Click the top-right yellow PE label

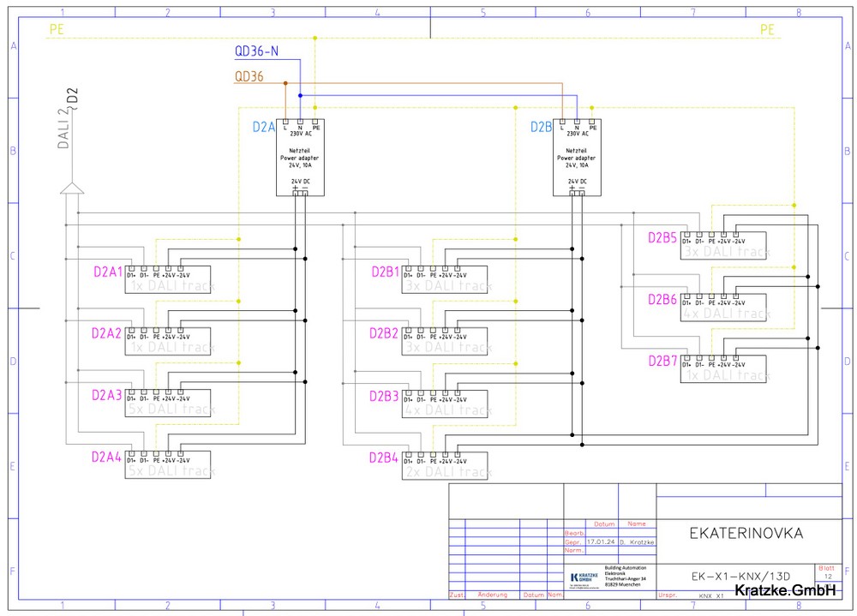click(x=768, y=30)
